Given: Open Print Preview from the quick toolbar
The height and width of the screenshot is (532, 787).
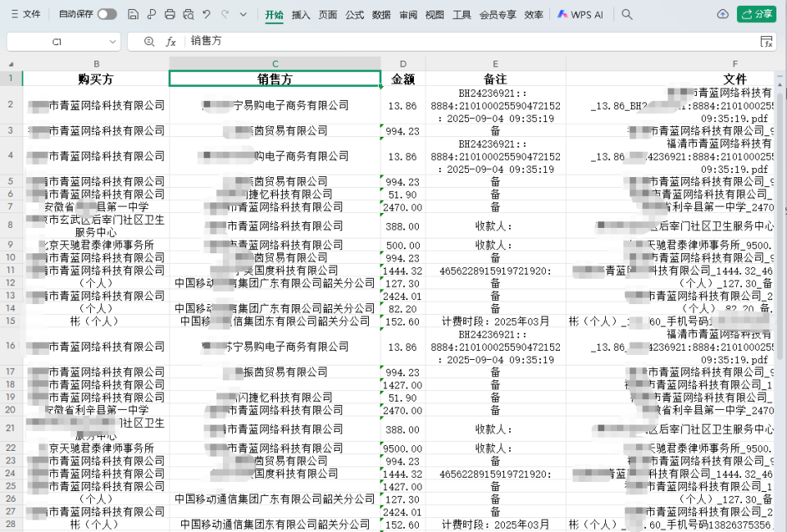Looking at the screenshot, I should [188, 14].
